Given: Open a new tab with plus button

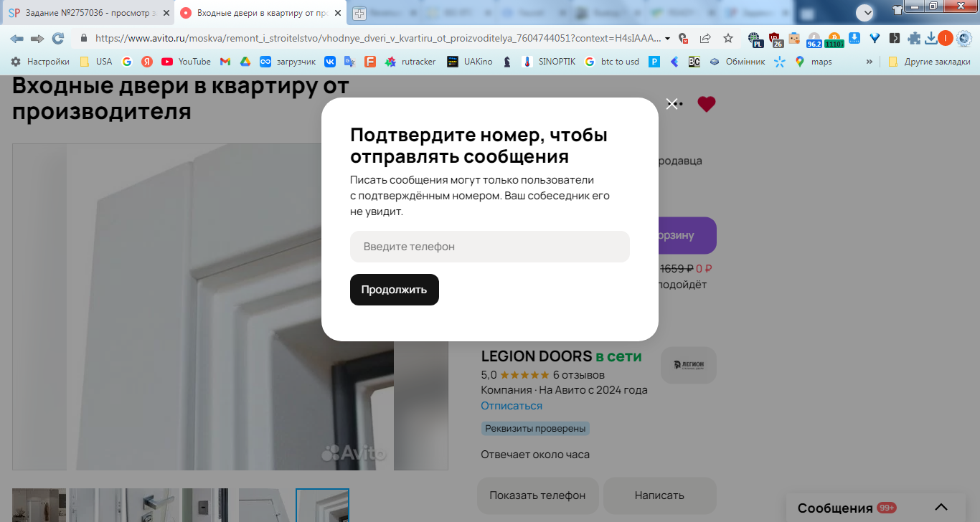Looking at the screenshot, I should tap(359, 13).
